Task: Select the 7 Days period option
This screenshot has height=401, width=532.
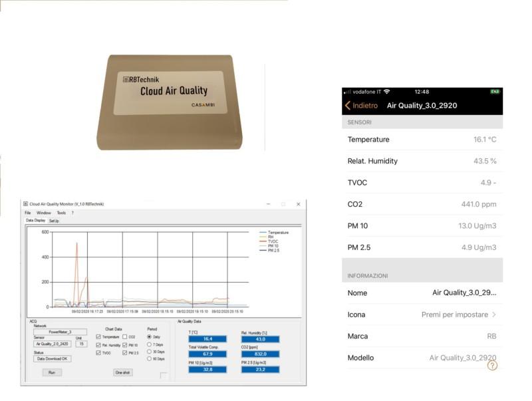Action: click(x=149, y=344)
